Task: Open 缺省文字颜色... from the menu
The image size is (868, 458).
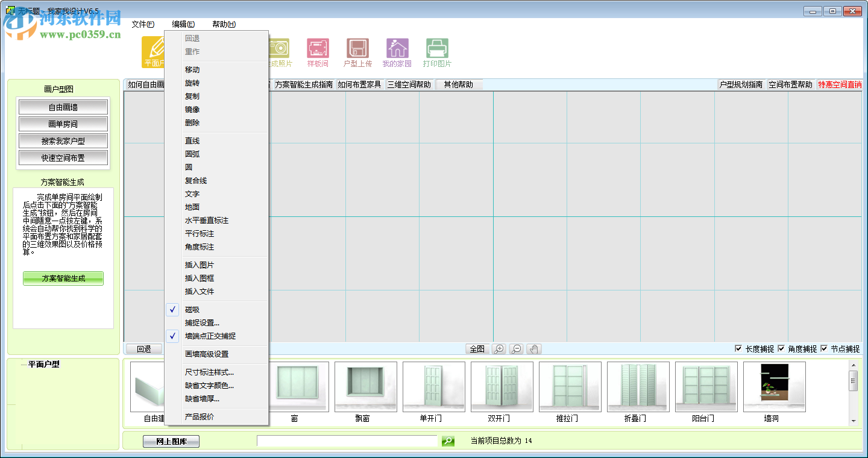Action: (x=217, y=386)
